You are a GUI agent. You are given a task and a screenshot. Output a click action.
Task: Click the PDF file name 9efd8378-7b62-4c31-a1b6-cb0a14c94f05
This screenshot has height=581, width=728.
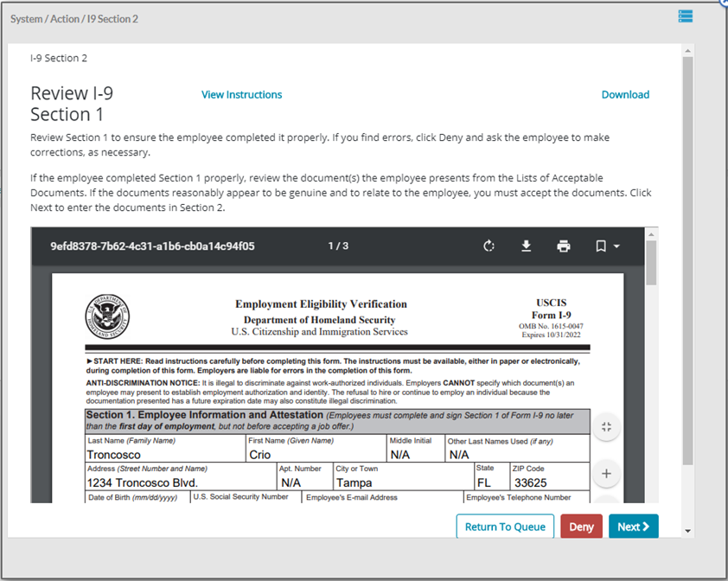pyautogui.click(x=152, y=246)
